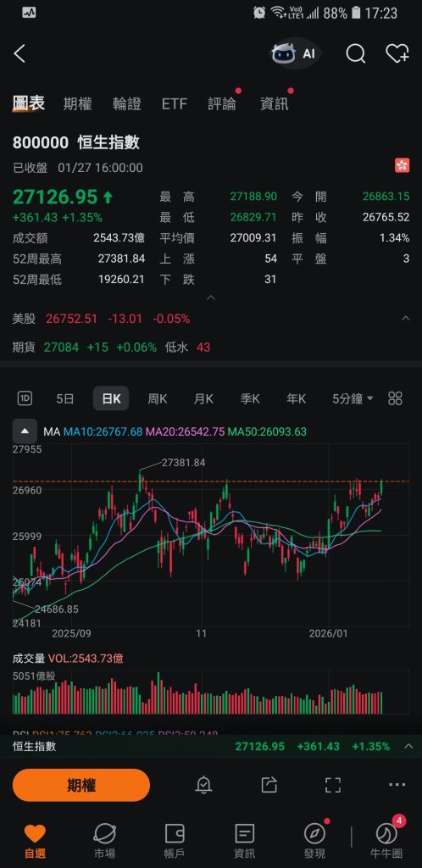Go back using the back arrow
This screenshot has width=422, height=868.
pos(19,53)
